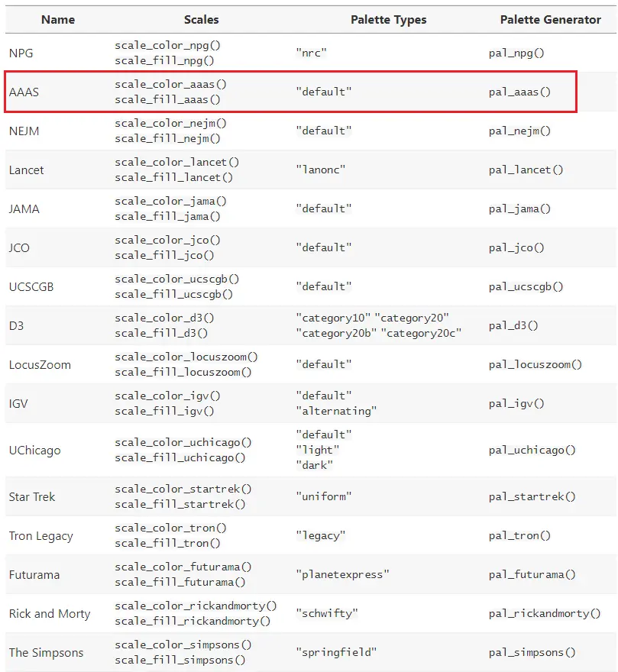Click pal_uchicago() generator cell
Viewport: 618px width, 672px height.
click(532, 451)
